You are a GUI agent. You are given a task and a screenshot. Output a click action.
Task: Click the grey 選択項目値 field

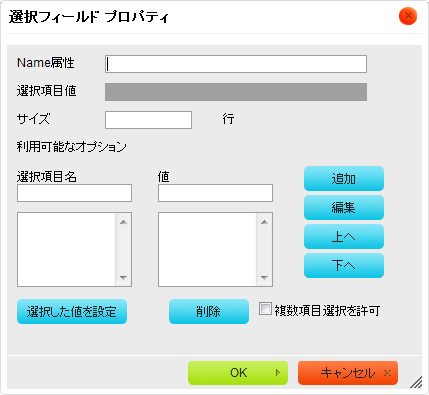click(236, 92)
